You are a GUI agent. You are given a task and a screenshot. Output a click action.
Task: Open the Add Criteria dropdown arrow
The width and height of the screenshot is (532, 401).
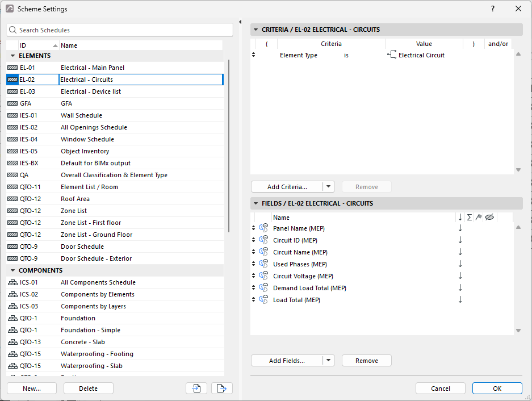[328, 186]
